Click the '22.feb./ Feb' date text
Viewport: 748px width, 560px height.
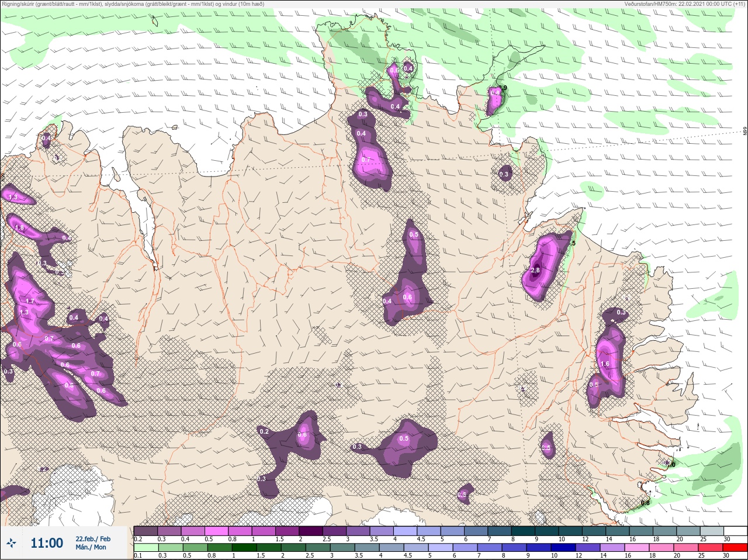pyautogui.click(x=93, y=538)
